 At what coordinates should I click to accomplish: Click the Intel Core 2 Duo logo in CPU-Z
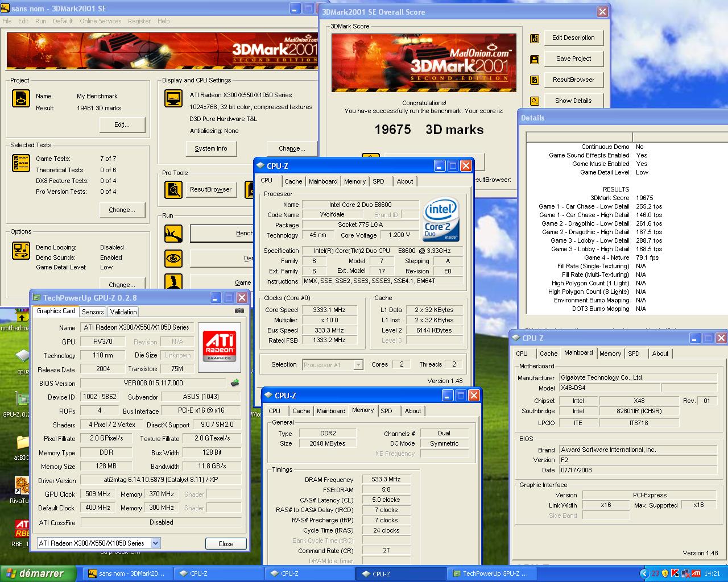tap(441, 220)
